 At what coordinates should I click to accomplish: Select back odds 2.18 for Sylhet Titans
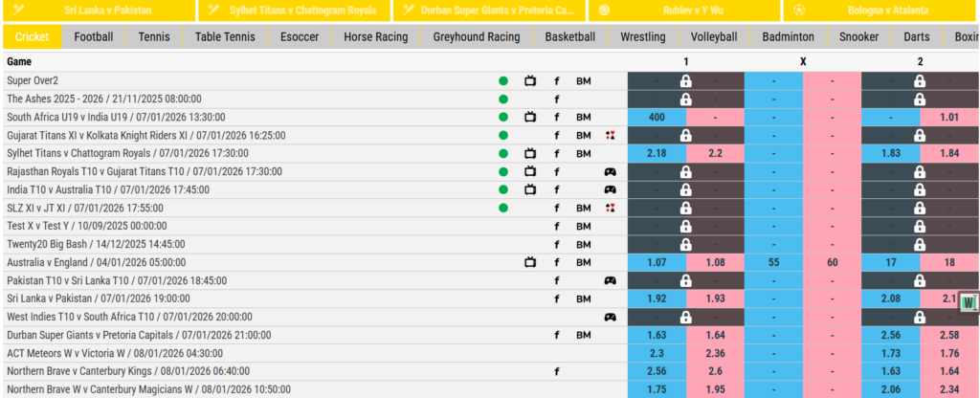(x=657, y=153)
